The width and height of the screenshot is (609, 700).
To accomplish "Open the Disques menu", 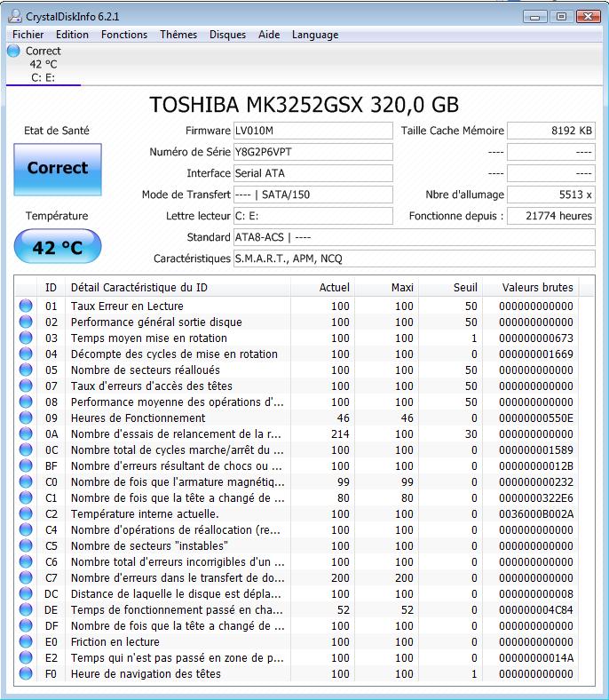I will pos(227,35).
